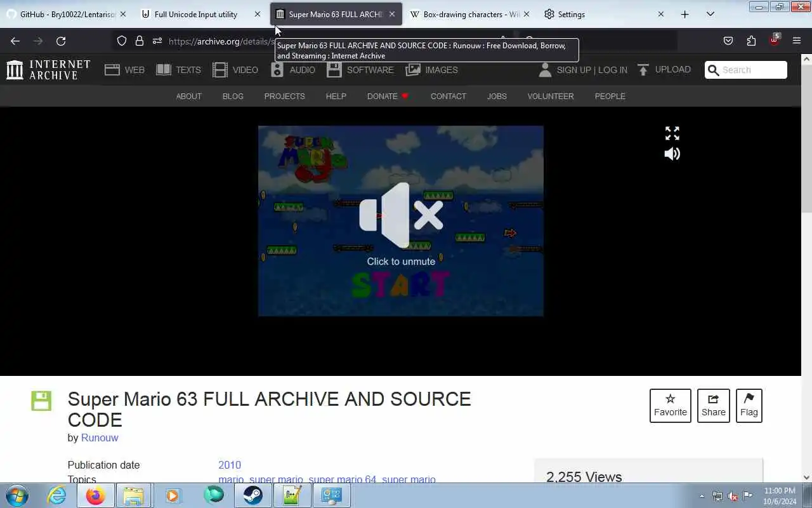The image size is (812, 508).
Task: Expand the list all tabs chevron
Action: click(710, 14)
